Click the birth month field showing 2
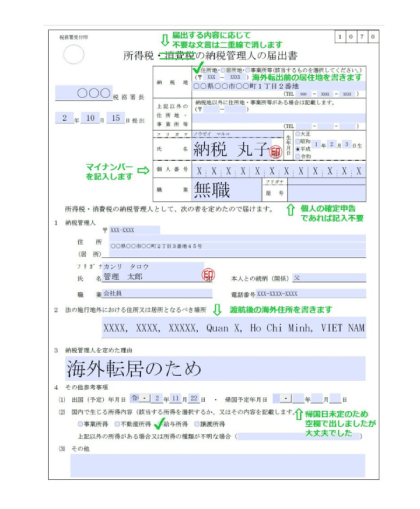The height and width of the screenshot is (509, 420). [332, 144]
